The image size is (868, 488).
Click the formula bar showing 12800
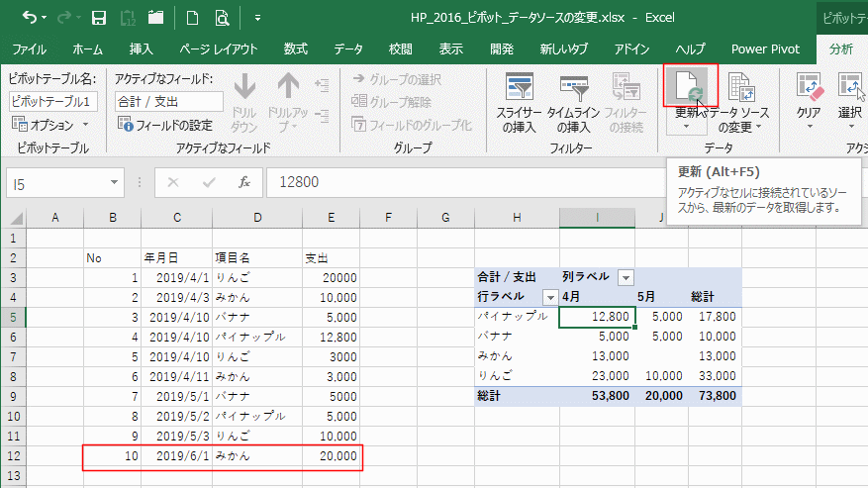tap(465, 182)
